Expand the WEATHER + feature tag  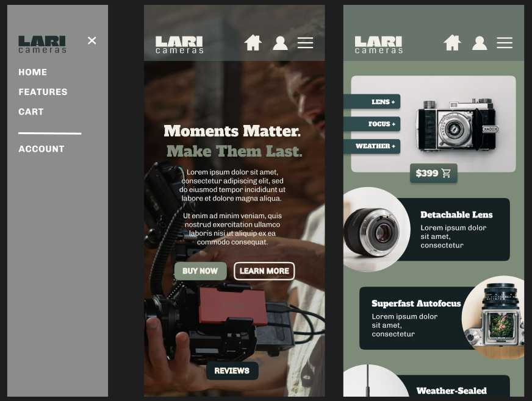tap(372, 146)
